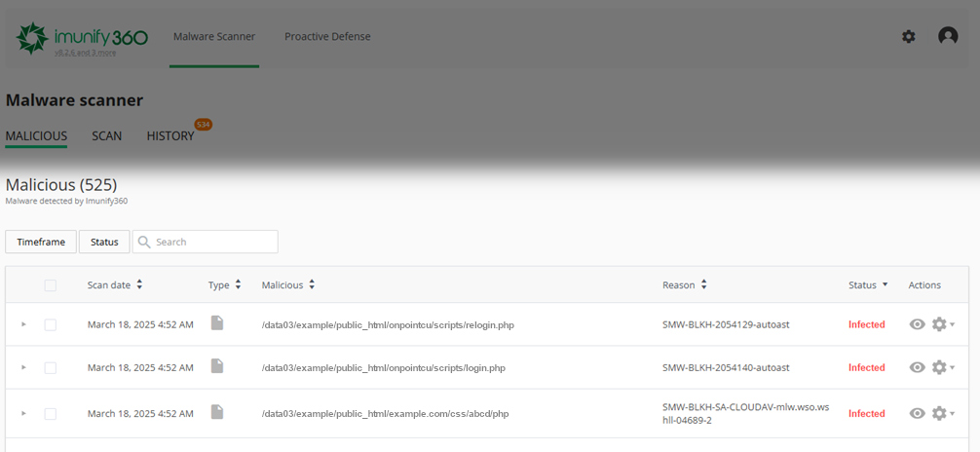Expand the abcd/php row details
Image resolution: width=980 pixels, height=452 pixels.
(23, 413)
